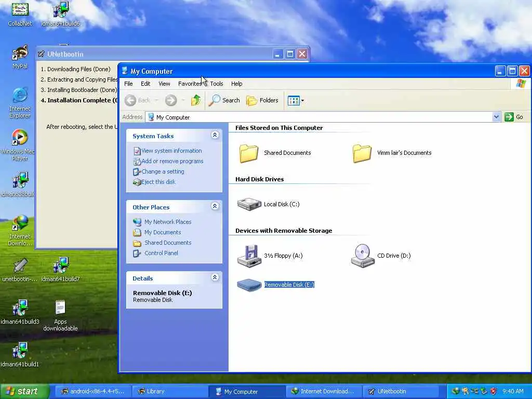Click the My Computer title bar icon
This screenshot has width=532, height=399.
[125, 71]
